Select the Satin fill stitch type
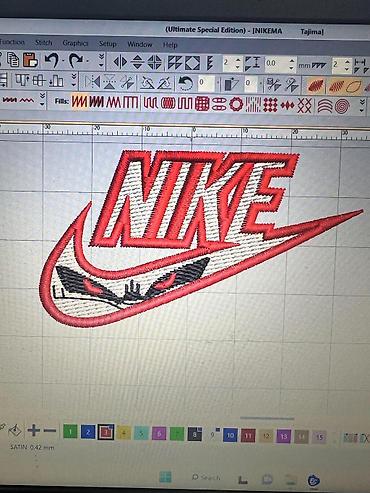Image resolution: width=370 pixels, height=493 pixels. point(79,102)
